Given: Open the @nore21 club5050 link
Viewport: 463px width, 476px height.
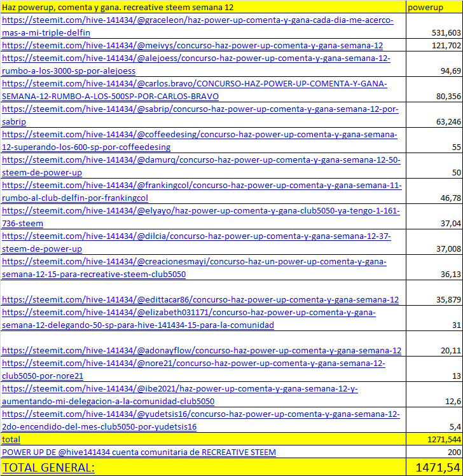Looking at the screenshot, I should 193,369.
